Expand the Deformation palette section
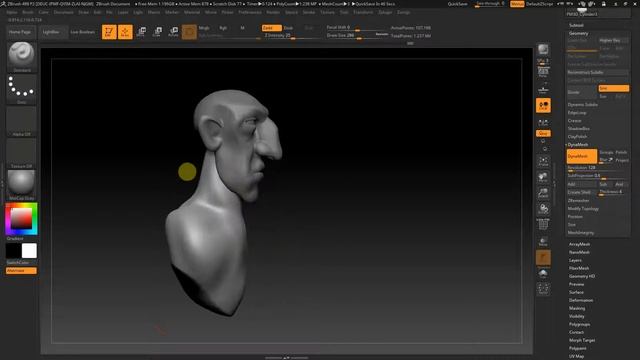Image resolution: width=640 pixels, height=360 pixels. pos(581,300)
